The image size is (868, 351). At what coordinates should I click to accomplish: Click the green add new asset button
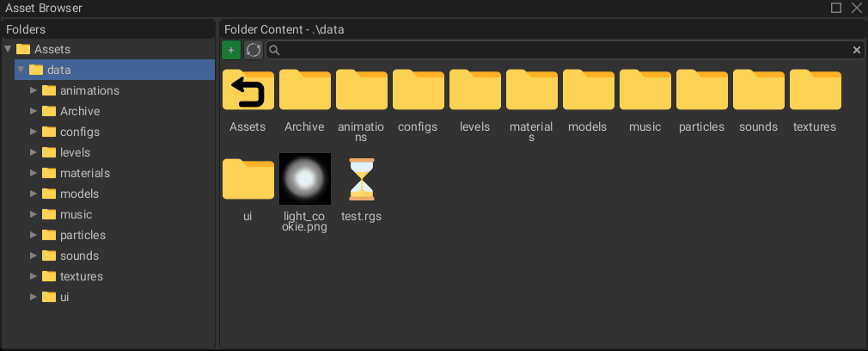click(x=230, y=50)
